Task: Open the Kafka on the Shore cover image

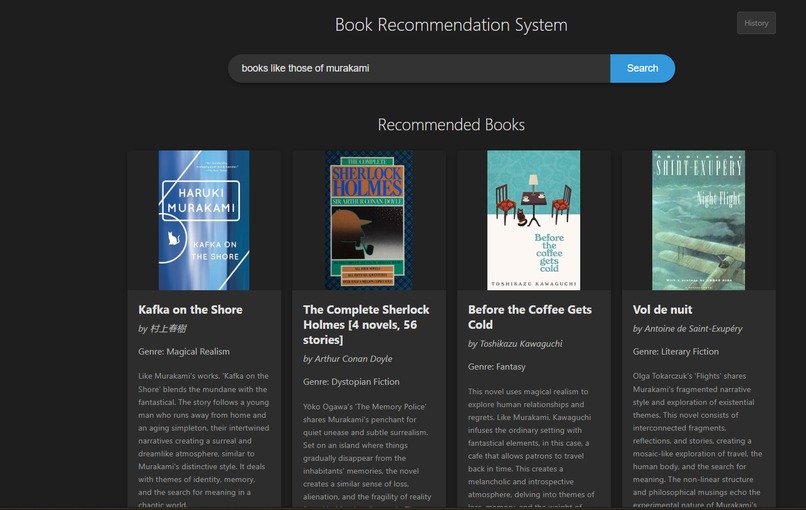Action: [204, 220]
